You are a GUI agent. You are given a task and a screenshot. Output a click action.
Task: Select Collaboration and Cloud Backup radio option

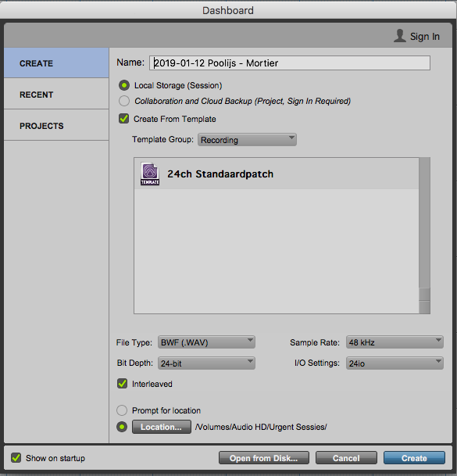pyautogui.click(x=124, y=101)
